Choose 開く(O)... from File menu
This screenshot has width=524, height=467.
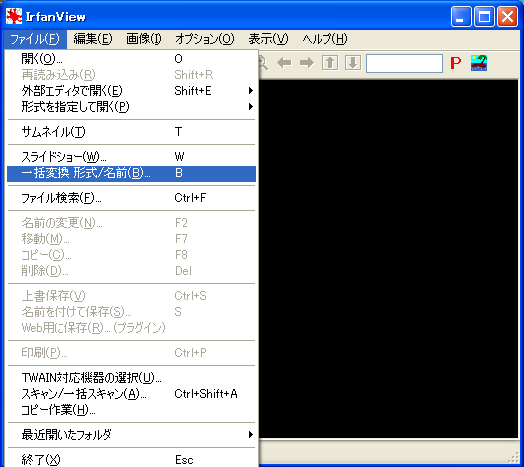(x=131, y=59)
